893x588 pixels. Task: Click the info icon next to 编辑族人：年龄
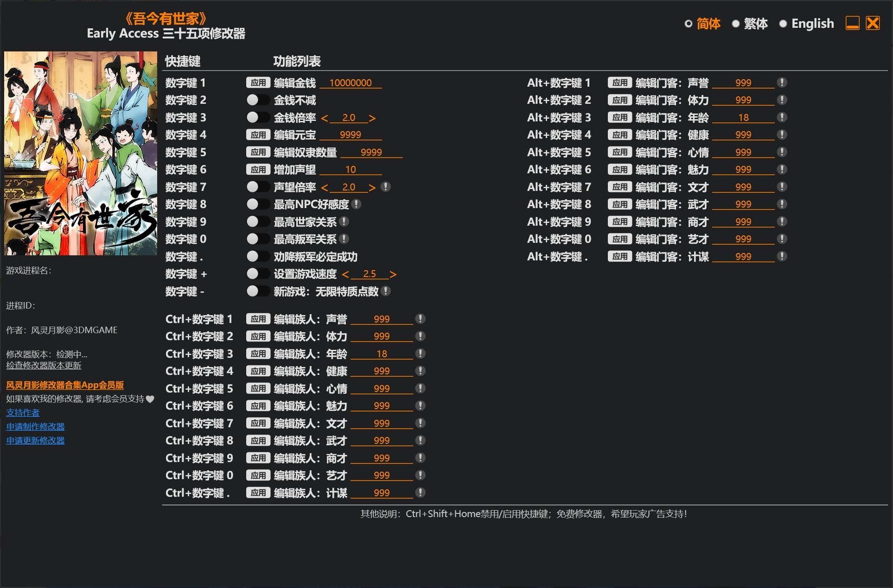(x=420, y=353)
